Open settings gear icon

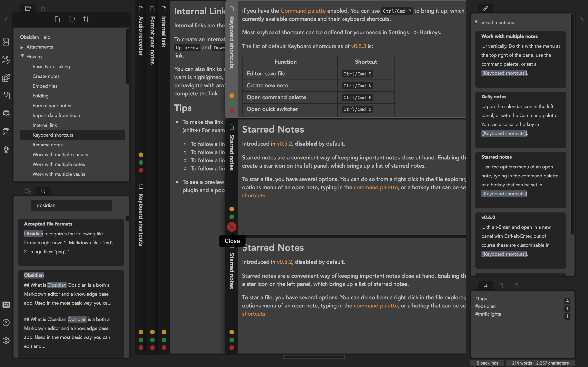pyautogui.click(x=6, y=340)
